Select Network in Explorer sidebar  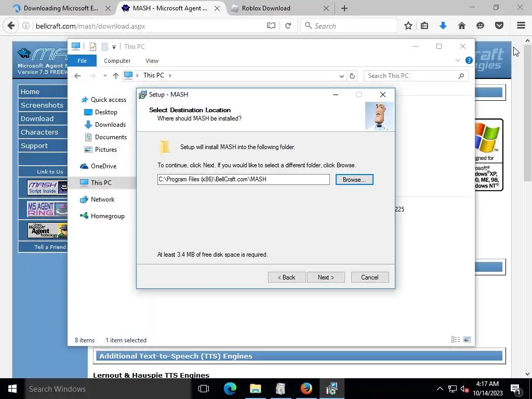97,199
